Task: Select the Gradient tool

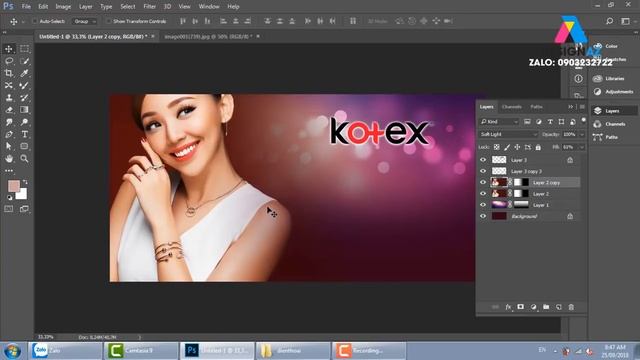Action: coord(24,110)
